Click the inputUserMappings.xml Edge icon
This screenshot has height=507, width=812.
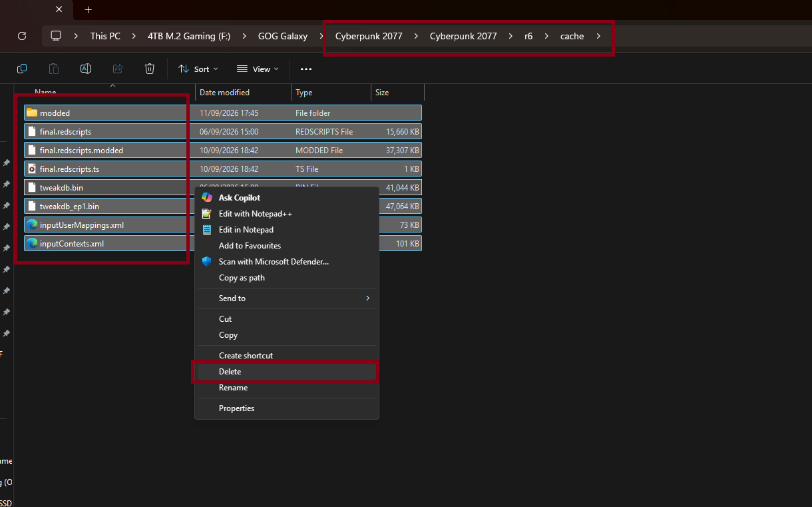coord(32,225)
